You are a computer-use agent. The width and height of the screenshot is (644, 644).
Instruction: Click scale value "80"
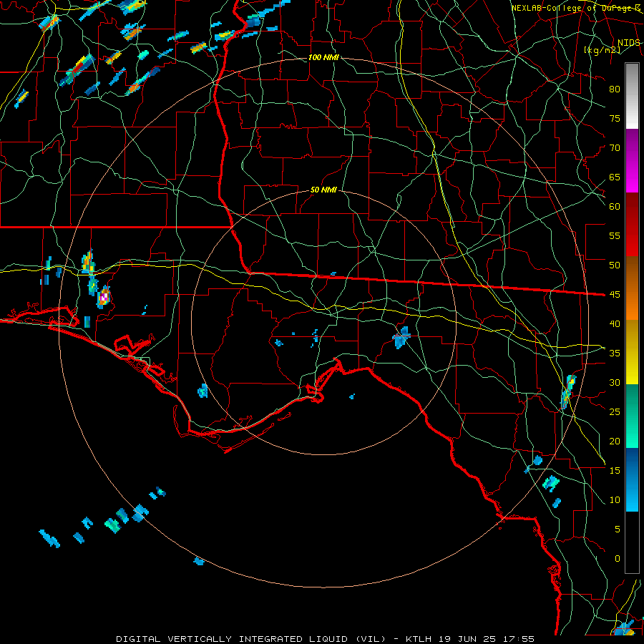[615, 89]
